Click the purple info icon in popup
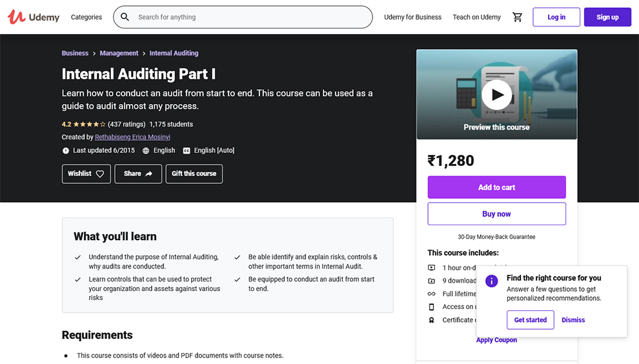639x364 pixels. [491, 281]
